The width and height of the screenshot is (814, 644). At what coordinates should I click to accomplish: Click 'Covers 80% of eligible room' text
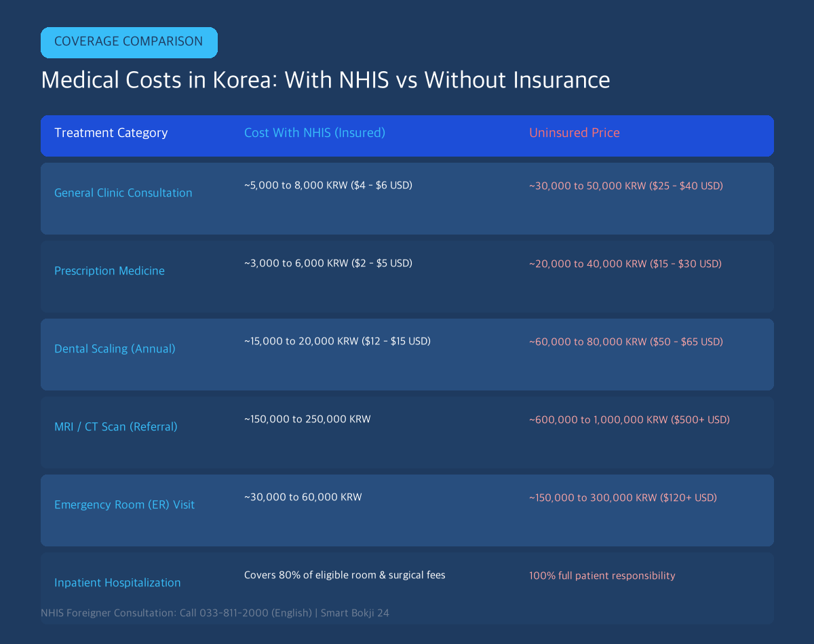click(345, 575)
